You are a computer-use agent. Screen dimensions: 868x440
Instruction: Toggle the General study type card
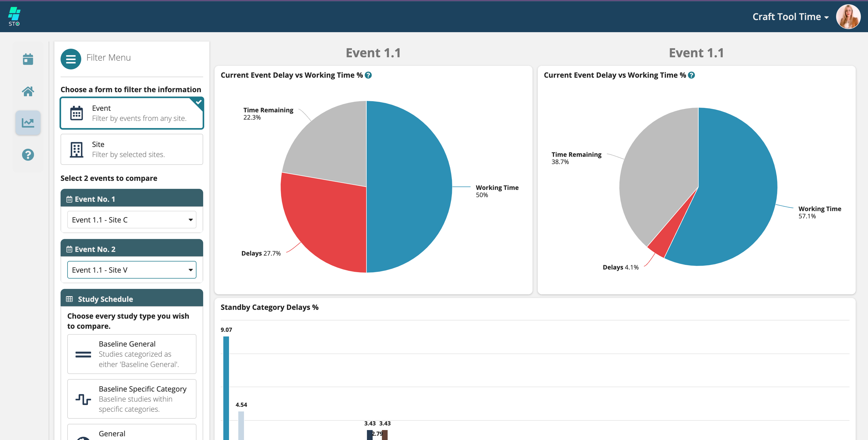tap(132, 432)
